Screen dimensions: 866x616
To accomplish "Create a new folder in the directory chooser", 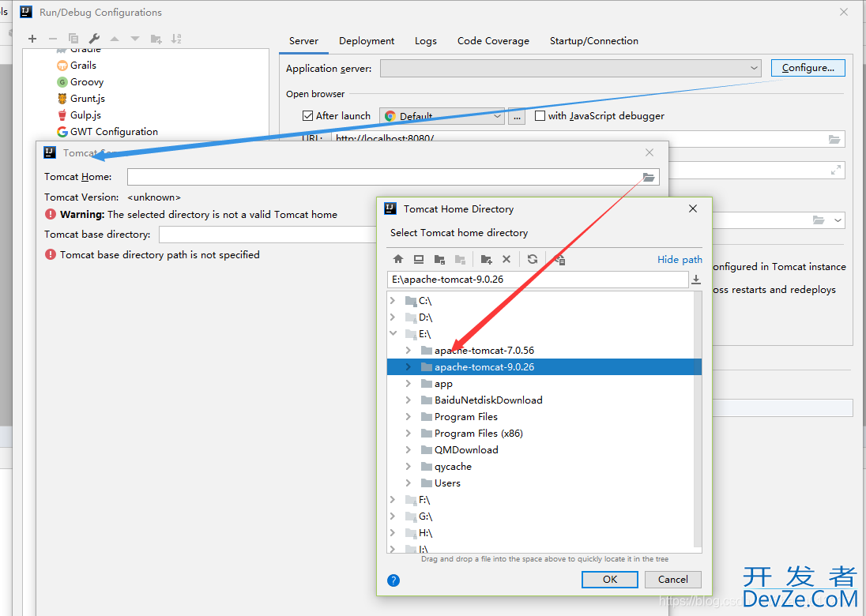I will pyautogui.click(x=486, y=259).
